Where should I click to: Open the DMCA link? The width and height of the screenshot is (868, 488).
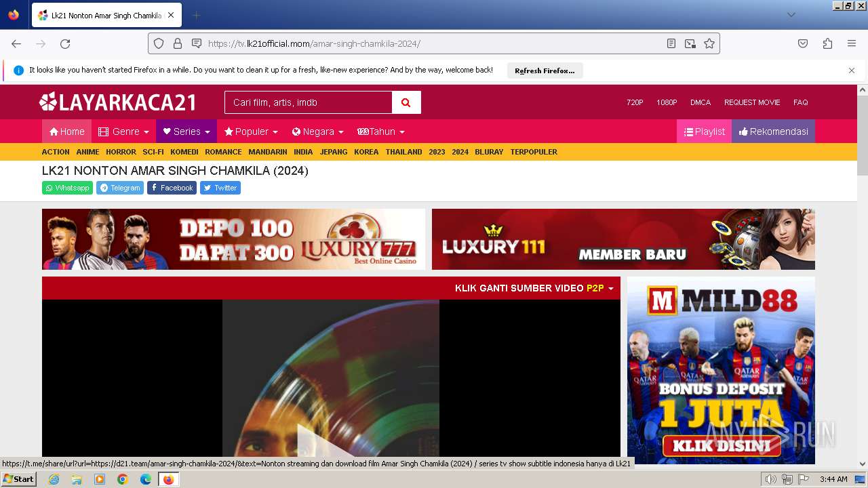click(701, 102)
